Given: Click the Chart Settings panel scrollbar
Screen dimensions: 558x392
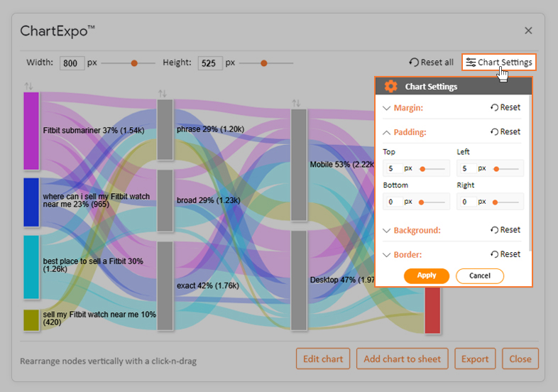Looking at the screenshot, I should 530,173.
